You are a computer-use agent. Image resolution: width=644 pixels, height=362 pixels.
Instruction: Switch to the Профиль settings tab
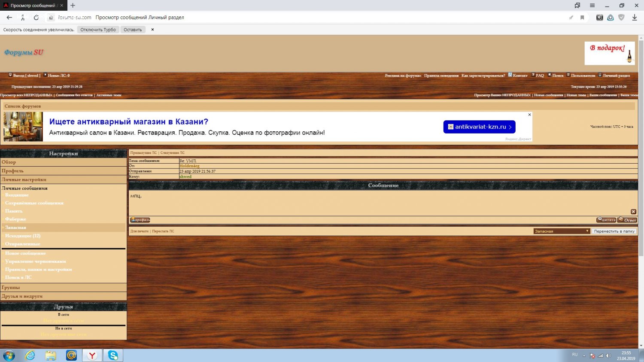pos(12,171)
